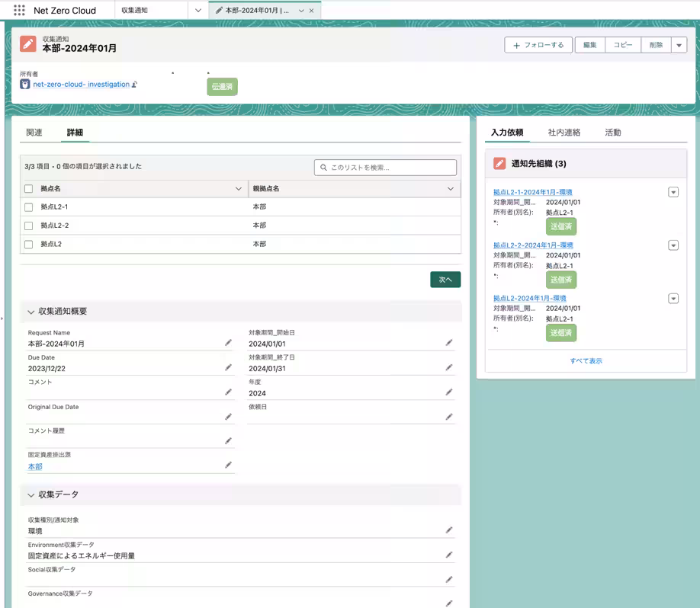Collapse the 収集通知概要 section
Viewport: 700px width, 608px height.
tap(31, 312)
